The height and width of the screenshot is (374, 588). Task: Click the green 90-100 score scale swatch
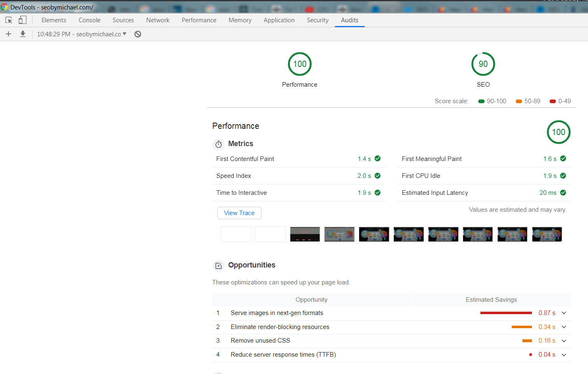481,101
